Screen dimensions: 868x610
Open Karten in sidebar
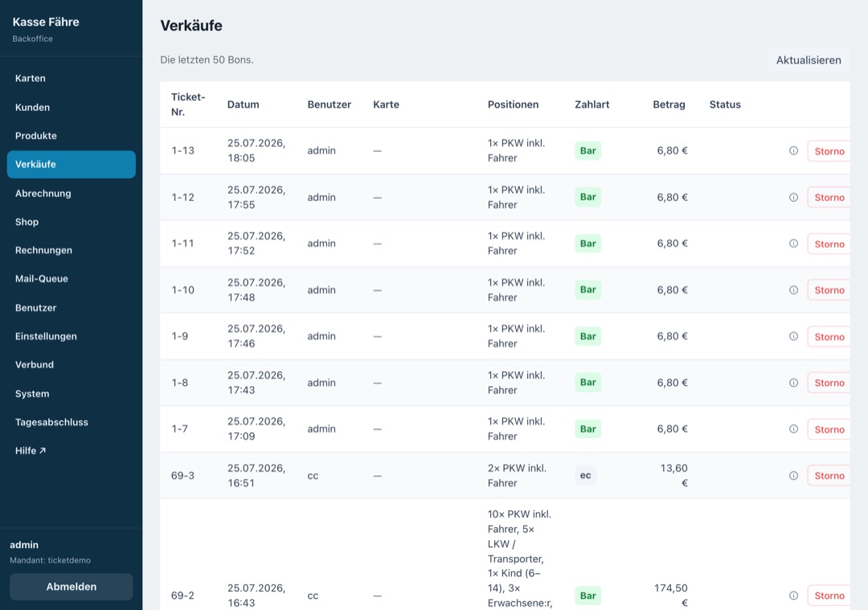[x=72, y=79]
